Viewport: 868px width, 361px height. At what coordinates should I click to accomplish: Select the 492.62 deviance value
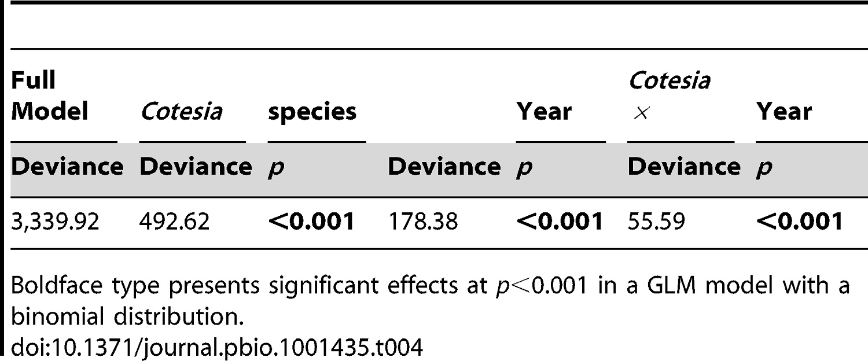click(175, 222)
